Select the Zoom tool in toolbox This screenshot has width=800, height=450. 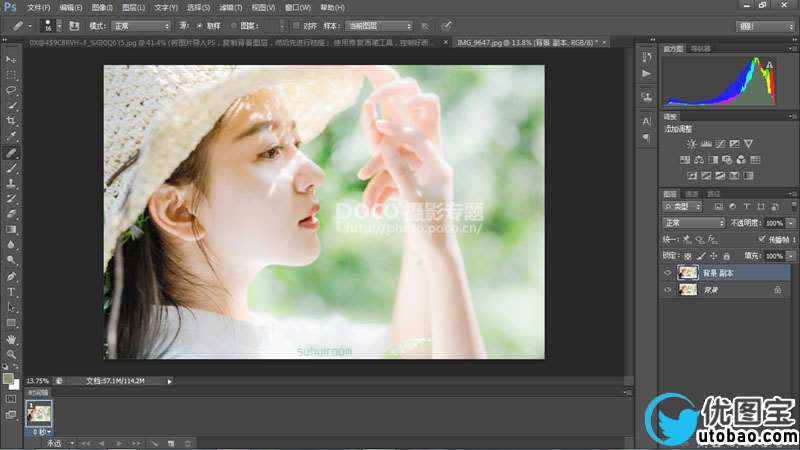(11, 354)
